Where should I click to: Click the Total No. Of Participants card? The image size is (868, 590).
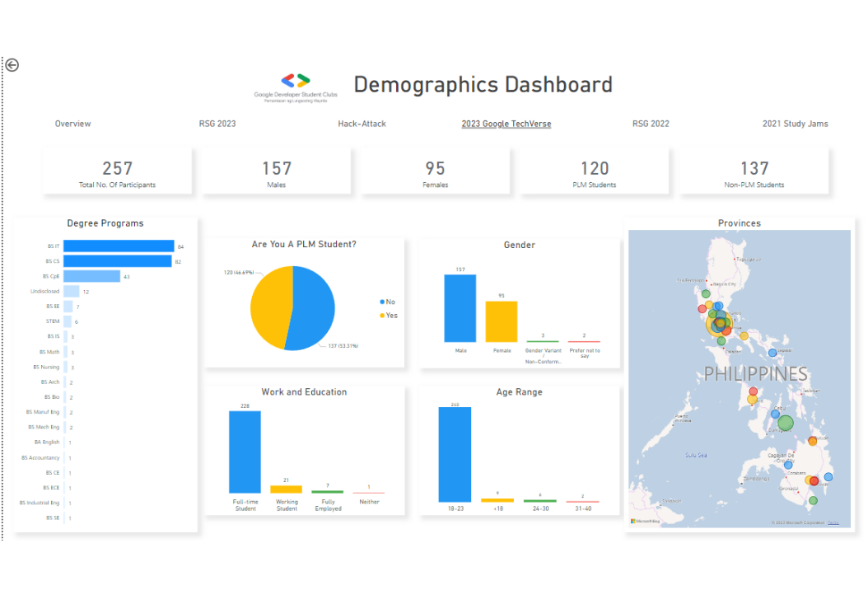click(x=117, y=171)
